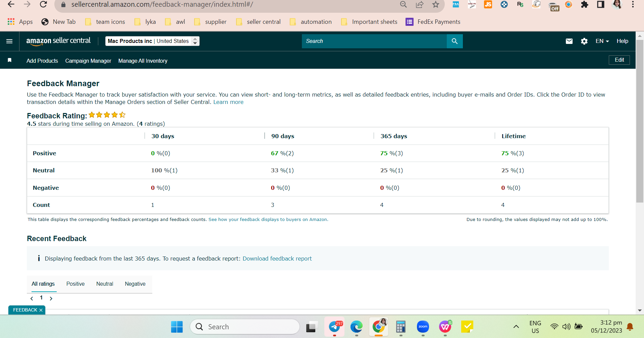Click the Learn more link
The width and height of the screenshot is (644, 338).
pos(228,102)
